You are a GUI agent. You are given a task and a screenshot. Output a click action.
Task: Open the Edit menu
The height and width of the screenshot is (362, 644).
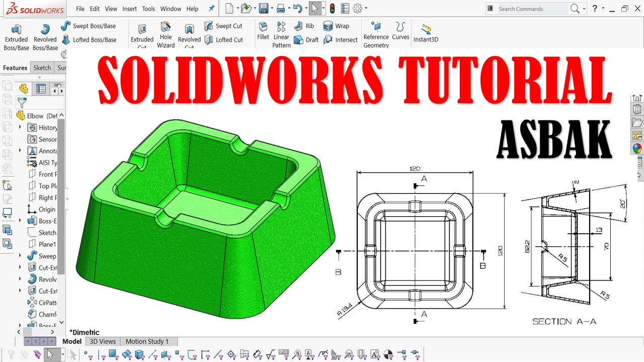click(95, 9)
